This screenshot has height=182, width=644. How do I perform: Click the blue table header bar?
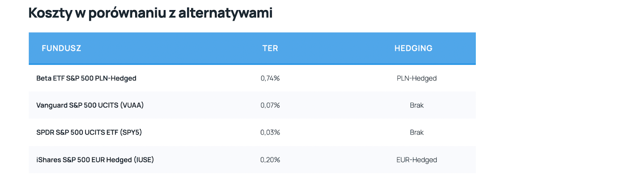click(252, 48)
